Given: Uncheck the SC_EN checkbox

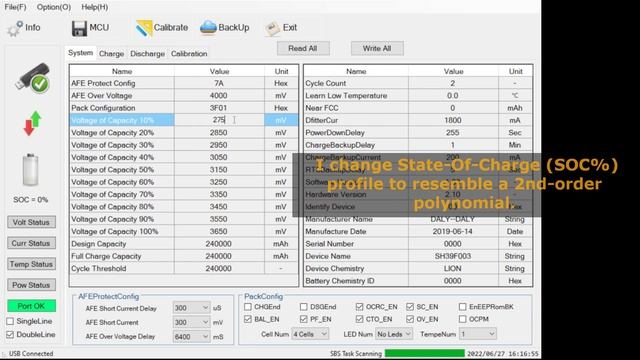Looking at the screenshot, I should [x=410, y=307].
